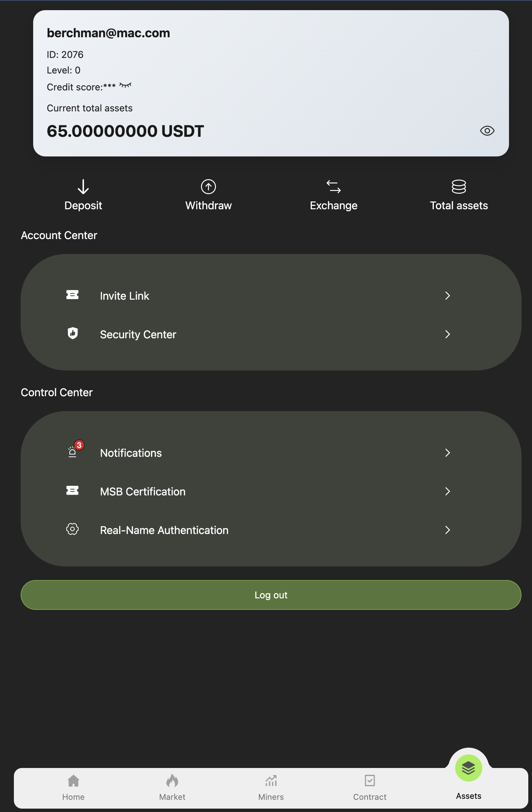Switch to the Market tab
The height and width of the screenshot is (812, 532).
click(172, 787)
